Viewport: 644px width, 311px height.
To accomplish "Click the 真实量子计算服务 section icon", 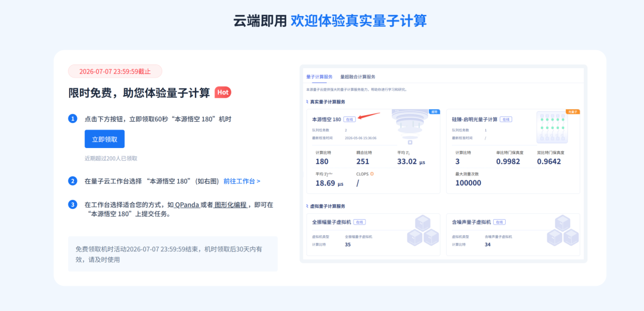I will [308, 101].
